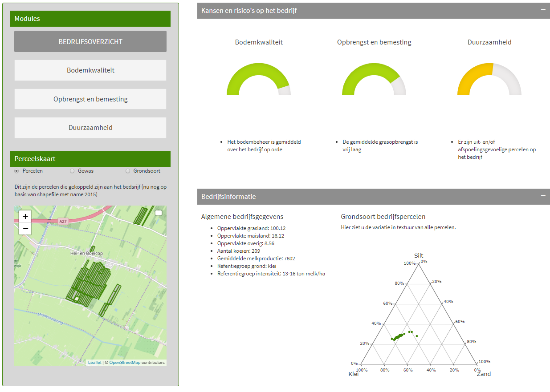Viewport: 550px width, 392px height.
Task: Open the Duurzaamheid module
Action: [90, 128]
